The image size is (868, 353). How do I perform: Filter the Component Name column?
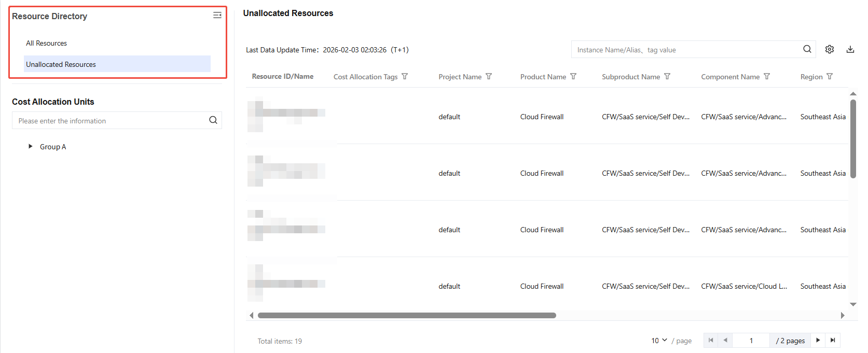[767, 77]
